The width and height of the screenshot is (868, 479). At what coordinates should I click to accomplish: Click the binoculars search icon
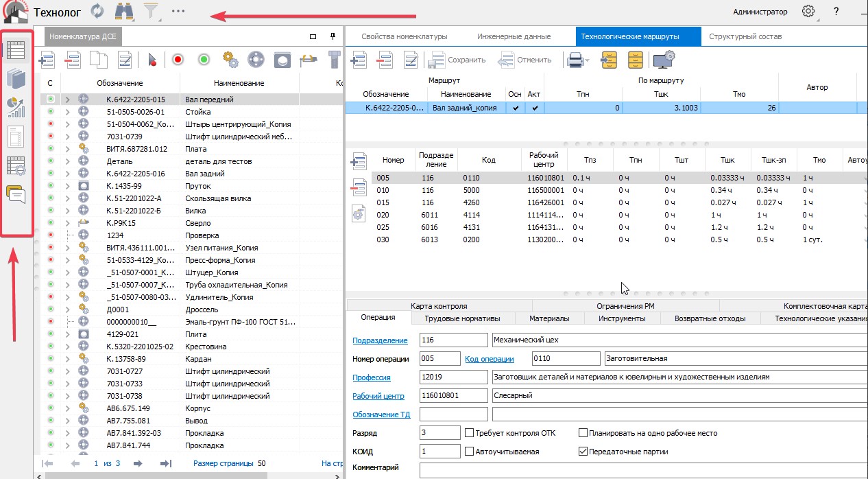tap(124, 12)
